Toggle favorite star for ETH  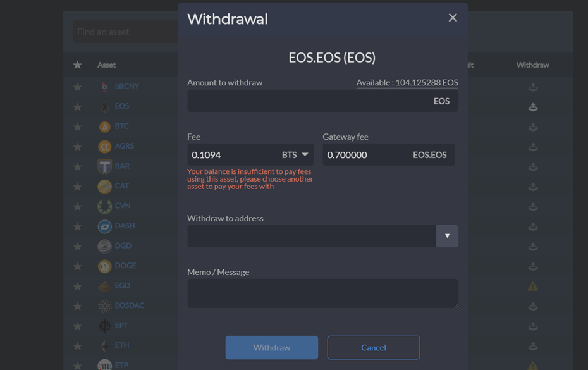coord(77,346)
